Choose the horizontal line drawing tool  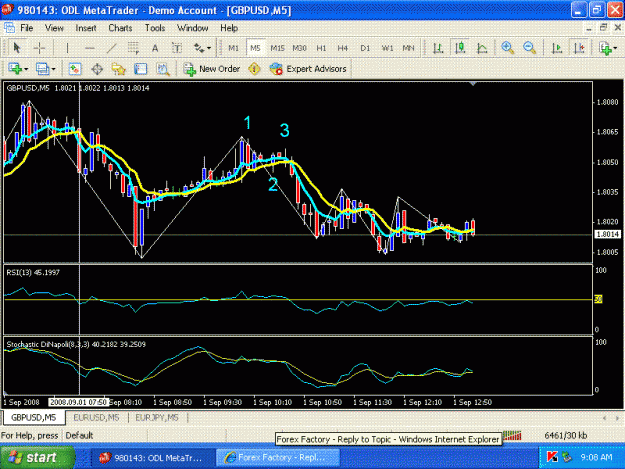(90, 48)
